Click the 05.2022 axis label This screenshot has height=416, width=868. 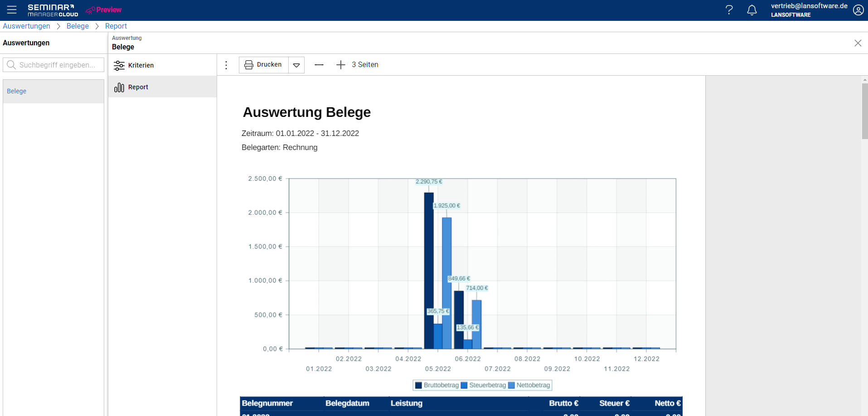(438, 369)
